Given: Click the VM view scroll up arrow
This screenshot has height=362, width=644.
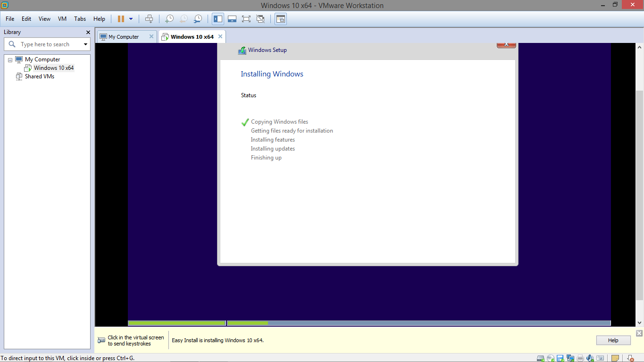Looking at the screenshot, I should [x=640, y=47].
